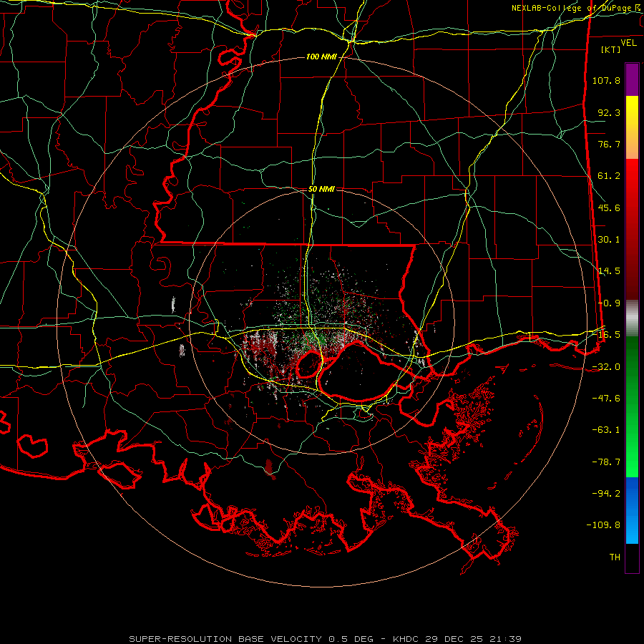Image resolution: width=644 pixels, height=644 pixels.
Task: Click the 61.2 scale value
Action: click(x=609, y=176)
